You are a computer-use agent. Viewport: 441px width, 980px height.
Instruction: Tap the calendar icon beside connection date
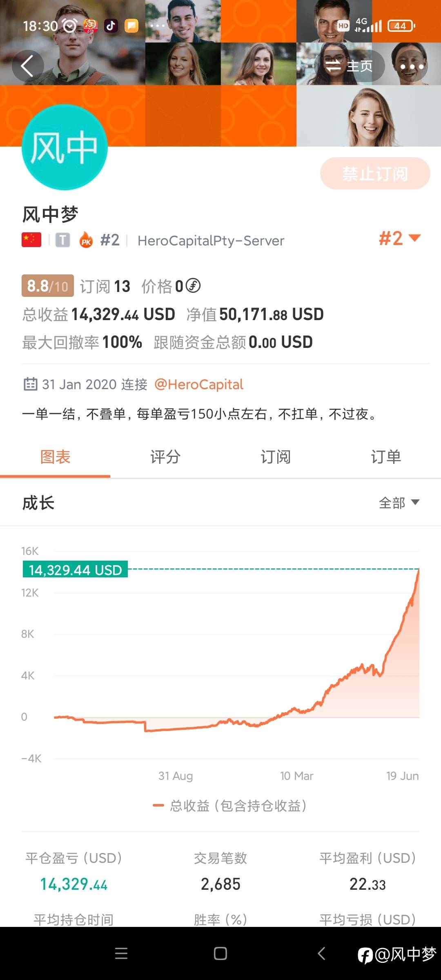pos(30,384)
